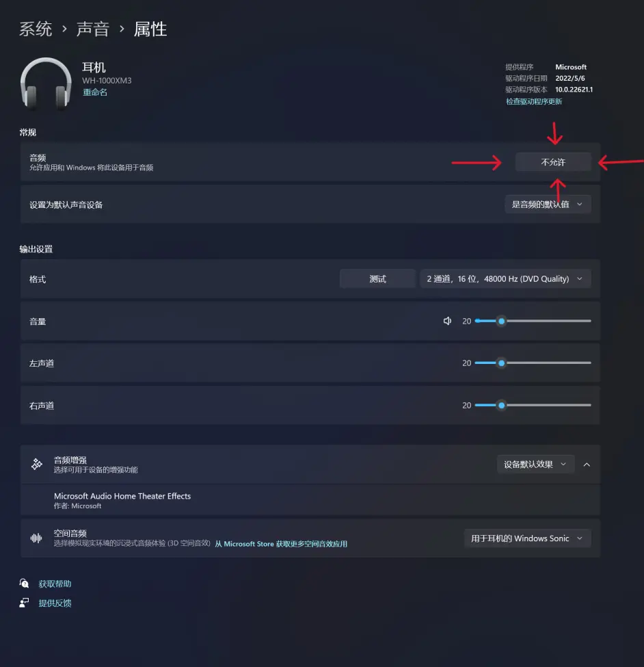Click the get help icon
The width and height of the screenshot is (644, 667).
[24, 584]
